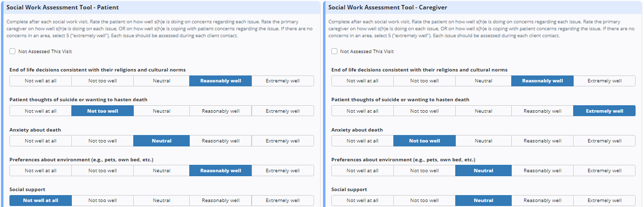Screen dimensions: 644x207
Task: Select Extremely well for Caregiver anxiety about death
Action: click(x=604, y=141)
